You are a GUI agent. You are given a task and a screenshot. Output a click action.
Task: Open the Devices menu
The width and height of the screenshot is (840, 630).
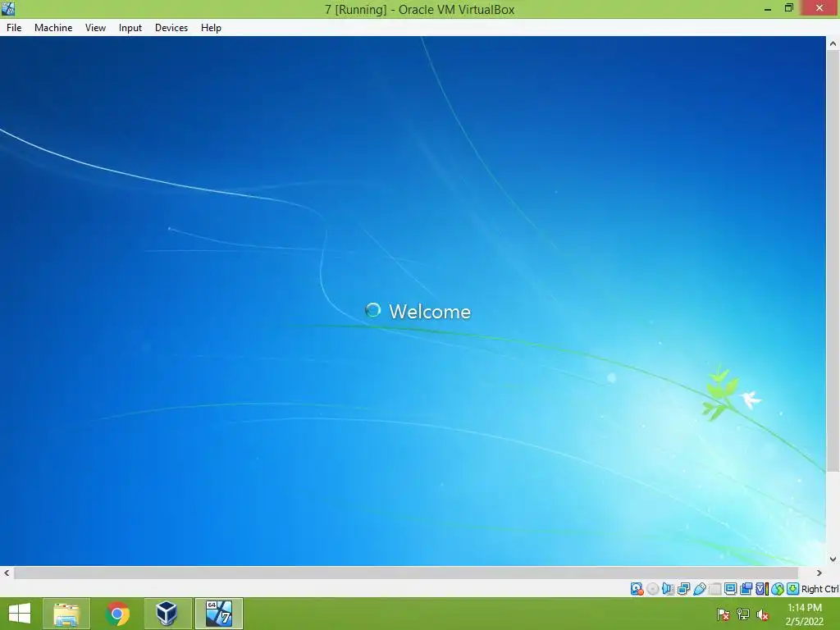tap(171, 28)
